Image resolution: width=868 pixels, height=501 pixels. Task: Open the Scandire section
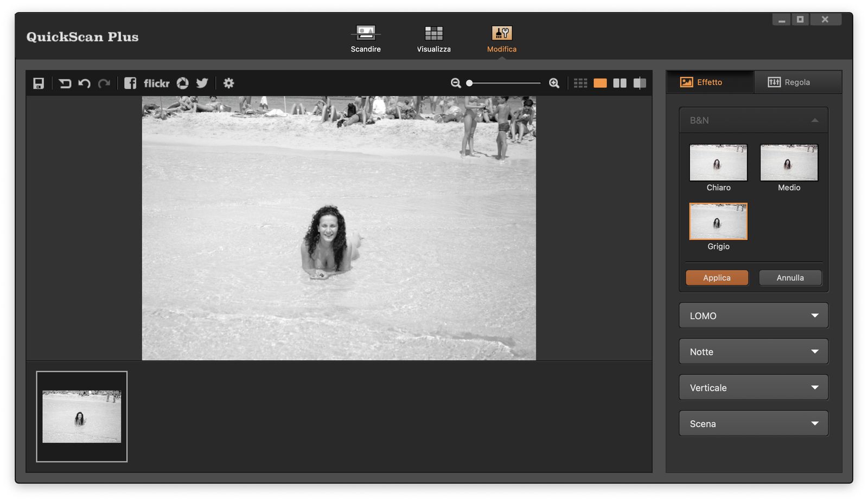[366, 39]
